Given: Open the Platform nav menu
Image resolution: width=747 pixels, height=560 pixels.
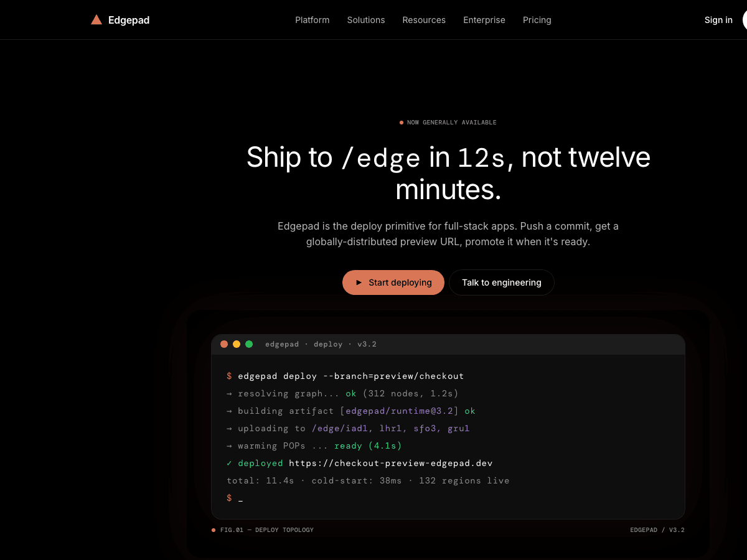Looking at the screenshot, I should pos(312,20).
